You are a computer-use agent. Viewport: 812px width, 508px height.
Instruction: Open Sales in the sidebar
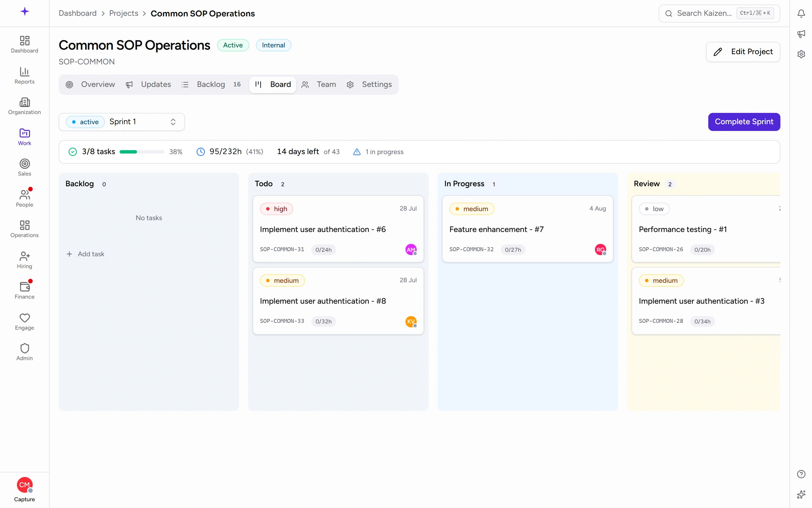coord(25,168)
